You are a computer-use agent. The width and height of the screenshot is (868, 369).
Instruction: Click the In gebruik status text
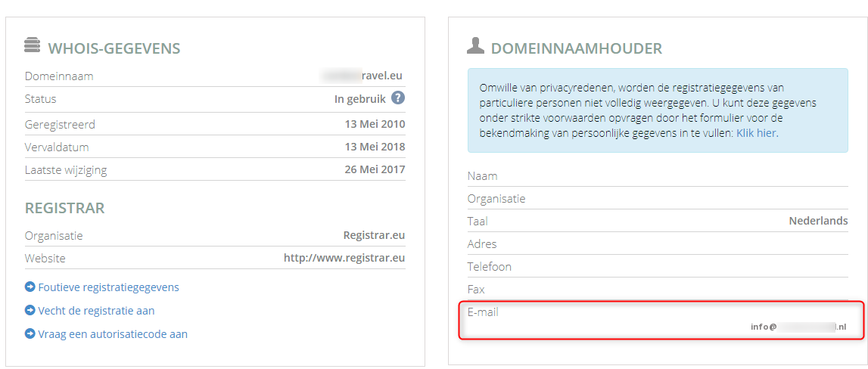pos(360,99)
